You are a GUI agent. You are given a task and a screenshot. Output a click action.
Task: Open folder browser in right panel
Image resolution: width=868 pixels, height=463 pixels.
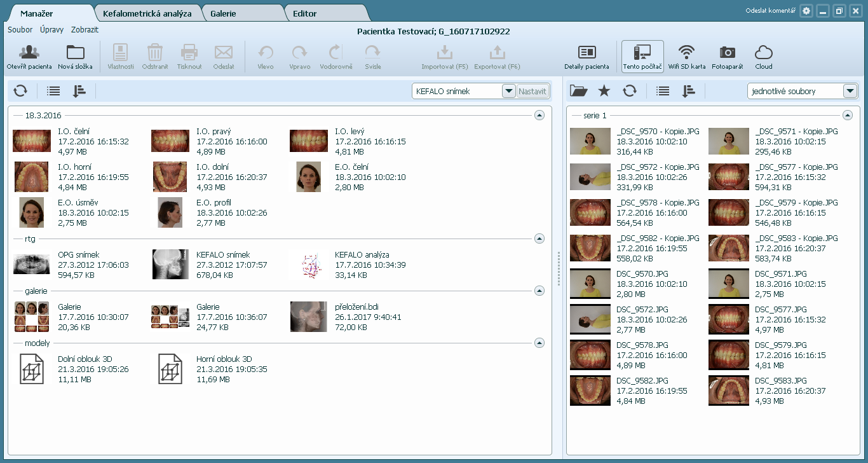pyautogui.click(x=578, y=91)
